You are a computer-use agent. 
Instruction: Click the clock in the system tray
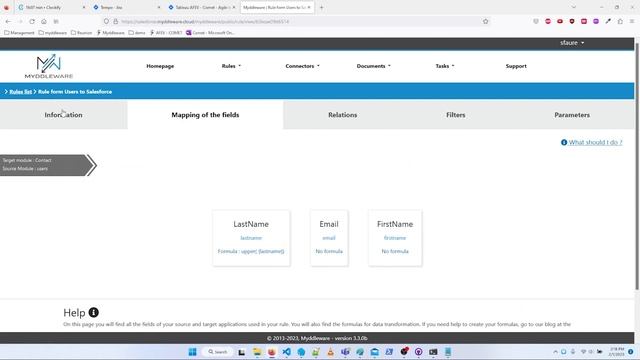click(x=616, y=352)
